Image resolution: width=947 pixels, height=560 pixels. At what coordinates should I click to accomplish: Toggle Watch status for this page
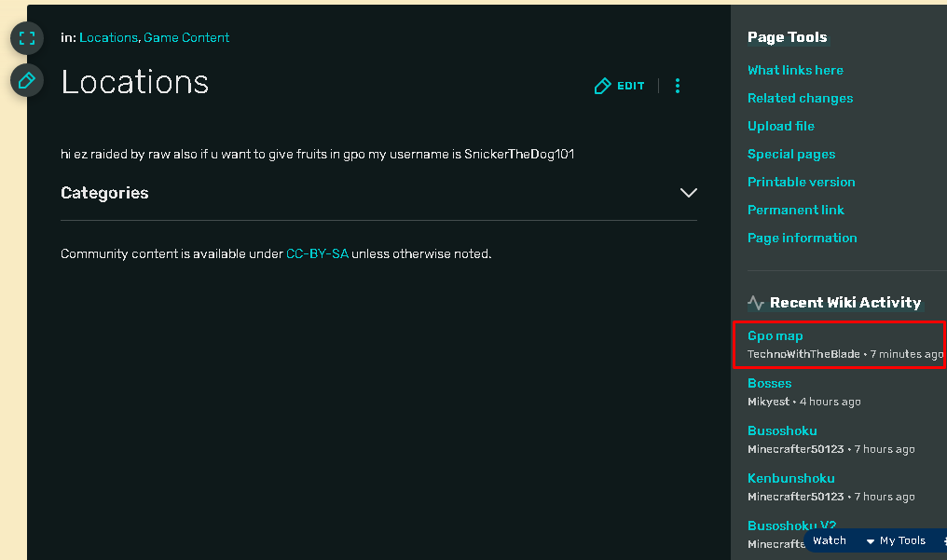[x=829, y=540]
